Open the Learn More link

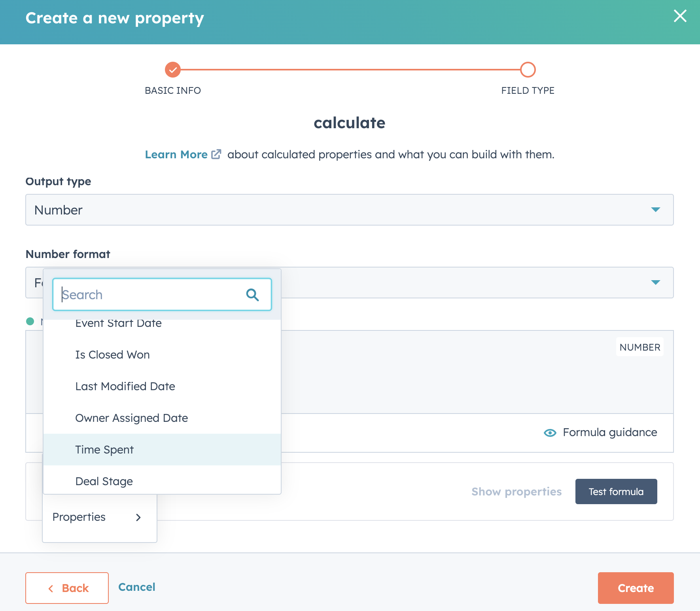click(x=176, y=154)
